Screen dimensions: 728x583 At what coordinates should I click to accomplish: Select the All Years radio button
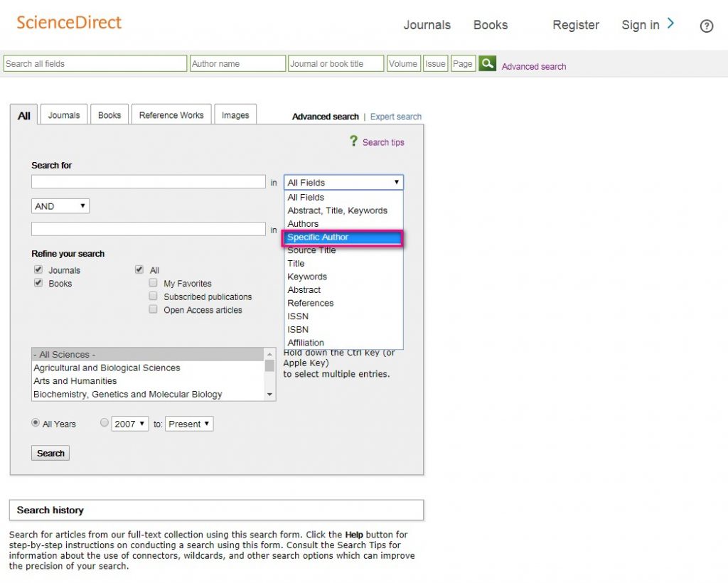coord(36,422)
